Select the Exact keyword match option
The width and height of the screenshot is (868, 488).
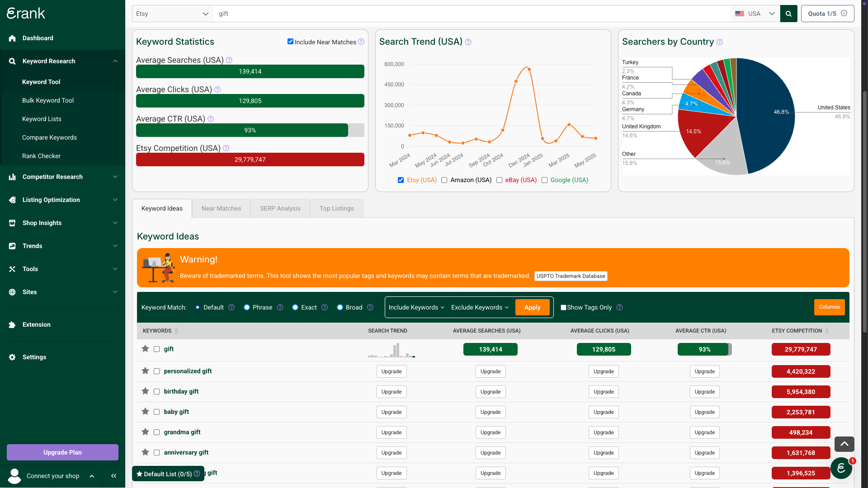pos(295,307)
